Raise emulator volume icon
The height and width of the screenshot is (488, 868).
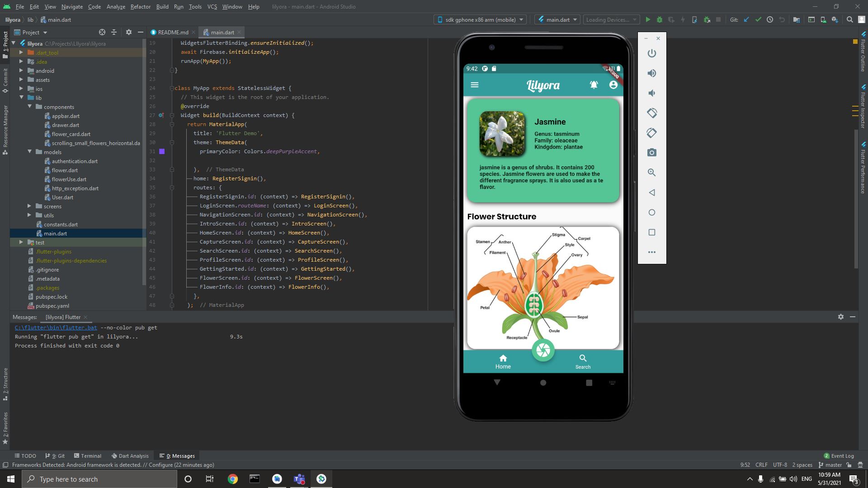(x=651, y=73)
